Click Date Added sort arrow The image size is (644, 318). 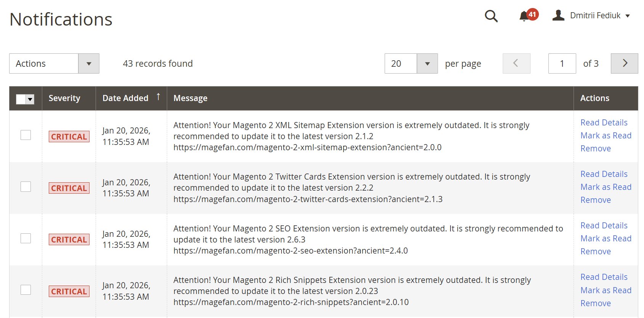pos(158,97)
